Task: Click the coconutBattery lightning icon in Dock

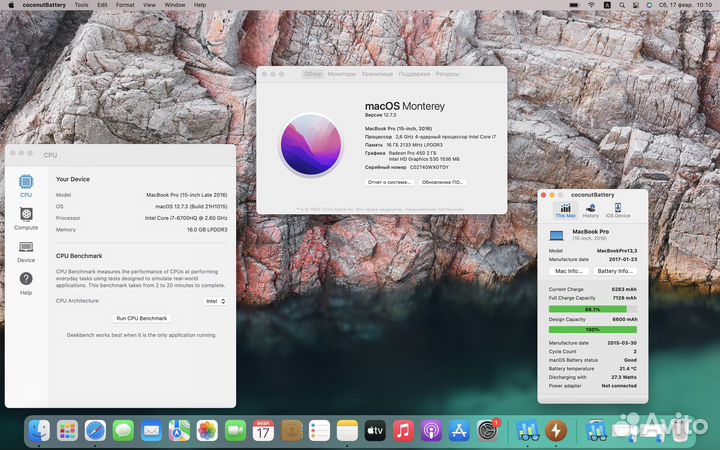Action: tap(556, 431)
